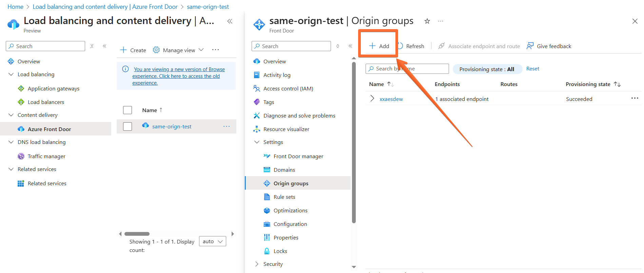Open same-orign-test resource link

[172, 126]
